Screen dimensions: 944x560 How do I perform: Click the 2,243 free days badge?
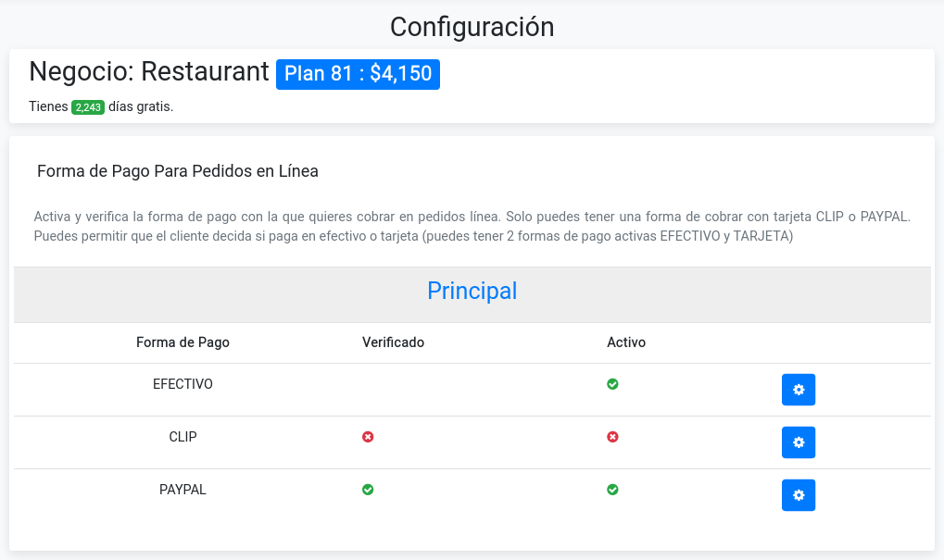88,107
